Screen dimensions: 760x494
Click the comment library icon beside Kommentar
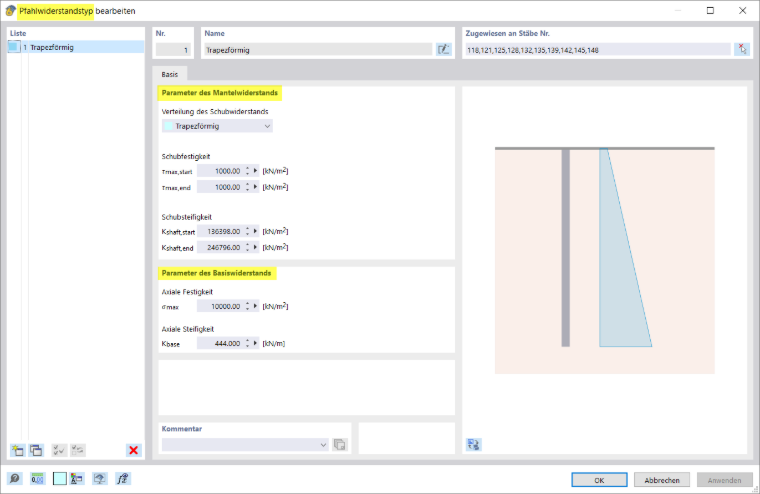[x=340, y=445]
